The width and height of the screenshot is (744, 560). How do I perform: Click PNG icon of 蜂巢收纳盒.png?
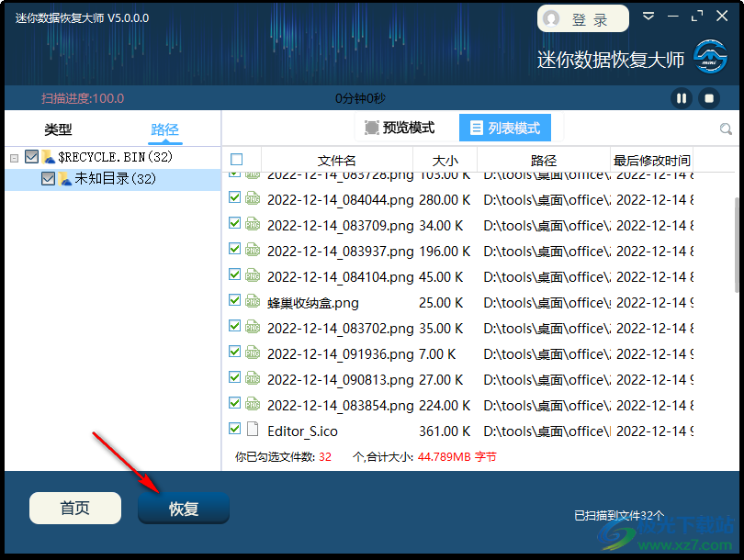[x=253, y=301]
